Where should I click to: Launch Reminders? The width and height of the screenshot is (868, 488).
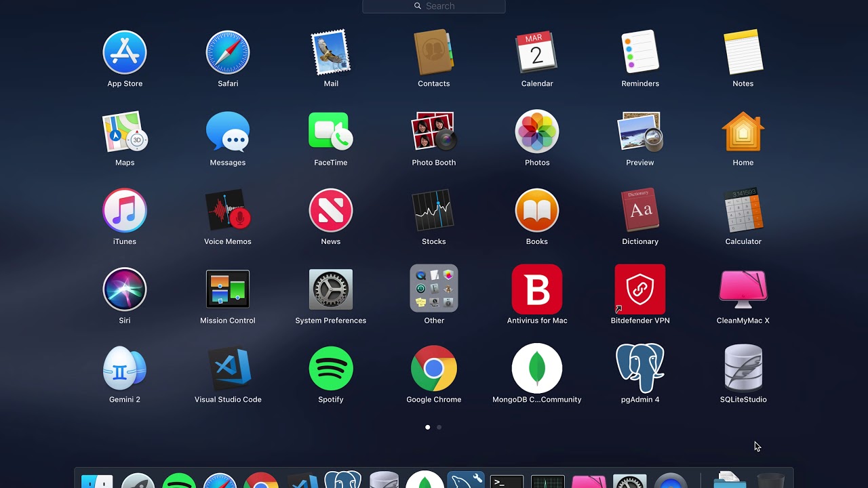pyautogui.click(x=640, y=52)
